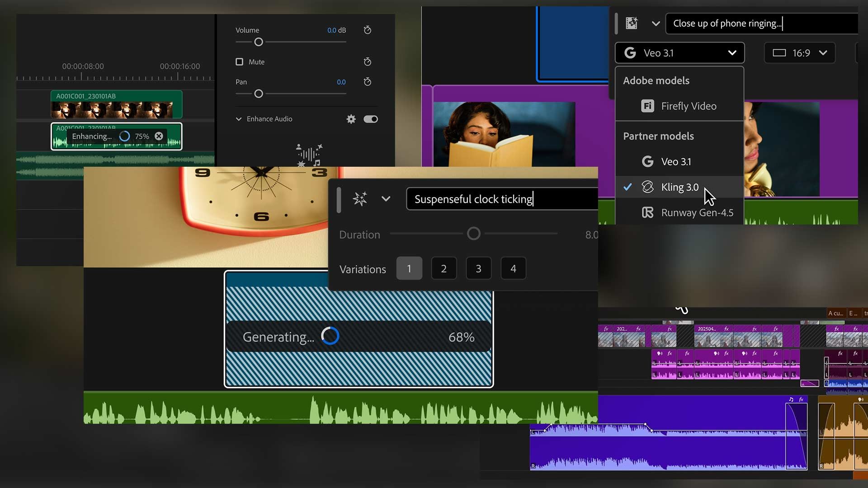Click the 00:00:16:00 timecode on ruler
Viewport: 868px width, 488px height.
click(x=179, y=66)
